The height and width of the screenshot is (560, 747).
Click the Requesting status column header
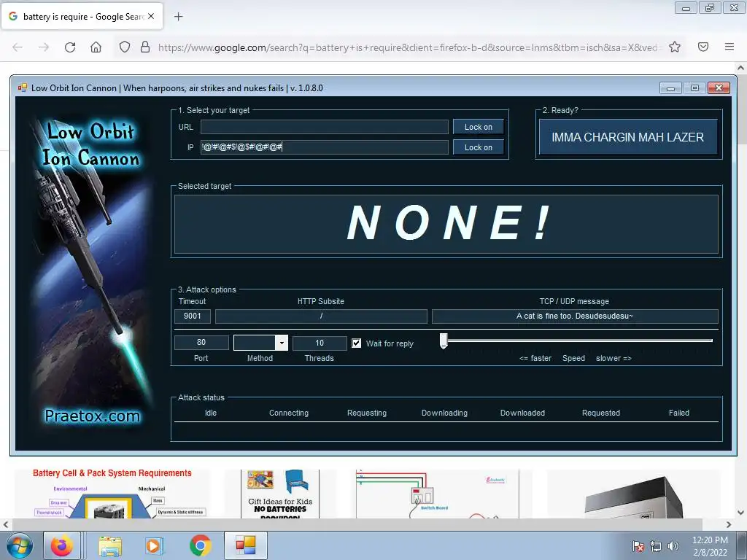pos(367,413)
